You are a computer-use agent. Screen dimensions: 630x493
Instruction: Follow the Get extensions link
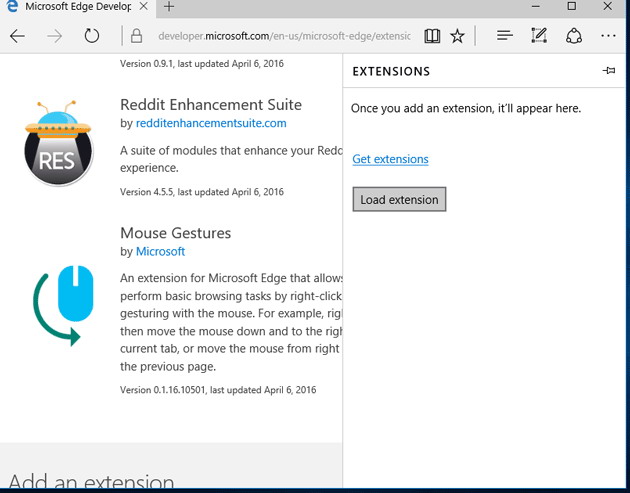coord(390,159)
